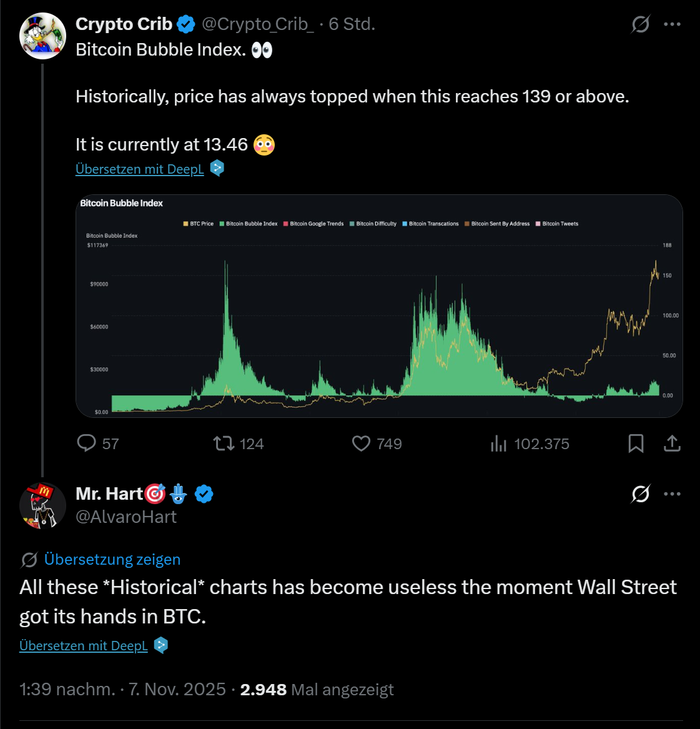Show translation of Mr. Hart's reply
The width and height of the screenshot is (700, 729).
112,560
